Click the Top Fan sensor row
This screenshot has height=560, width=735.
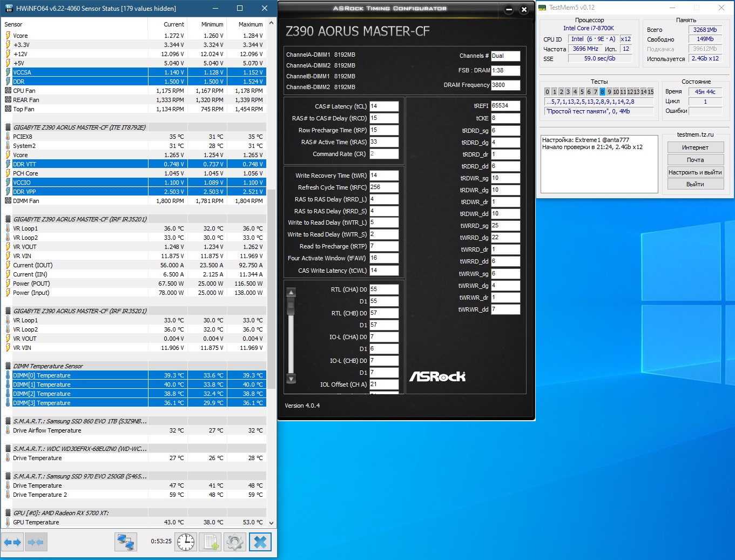pos(134,109)
